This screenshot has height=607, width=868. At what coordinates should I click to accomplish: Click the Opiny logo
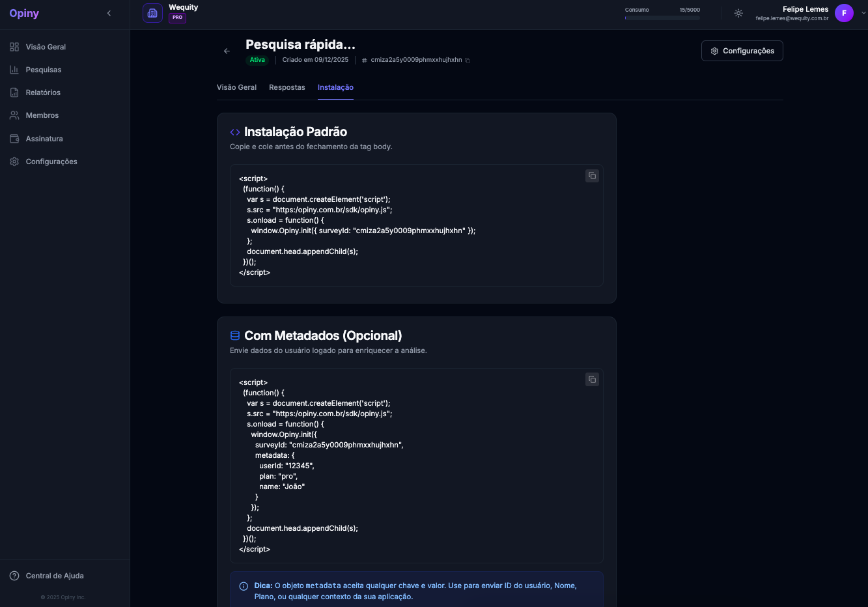pos(24,13)
